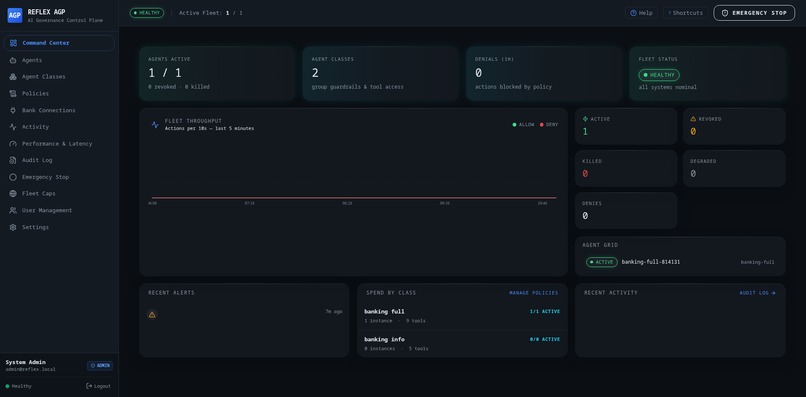Click the EMERGENCY STOP button in header
This screenshot has height=397, width=806.
point(754,13)
